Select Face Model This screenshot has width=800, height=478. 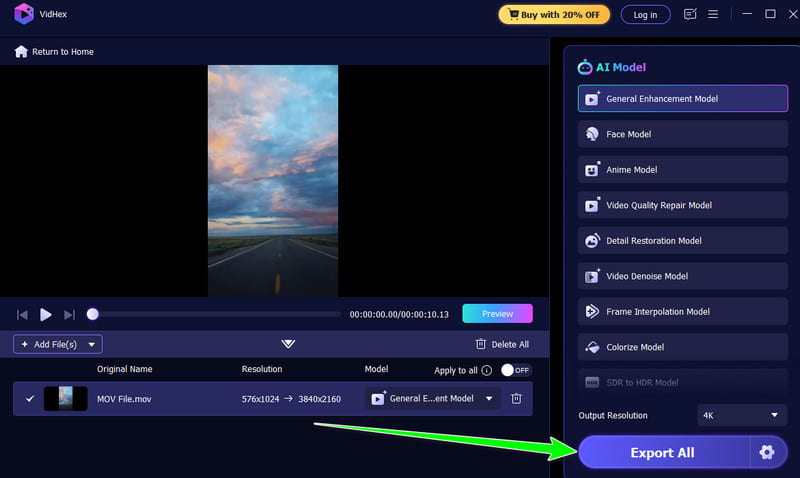(683, 134)
